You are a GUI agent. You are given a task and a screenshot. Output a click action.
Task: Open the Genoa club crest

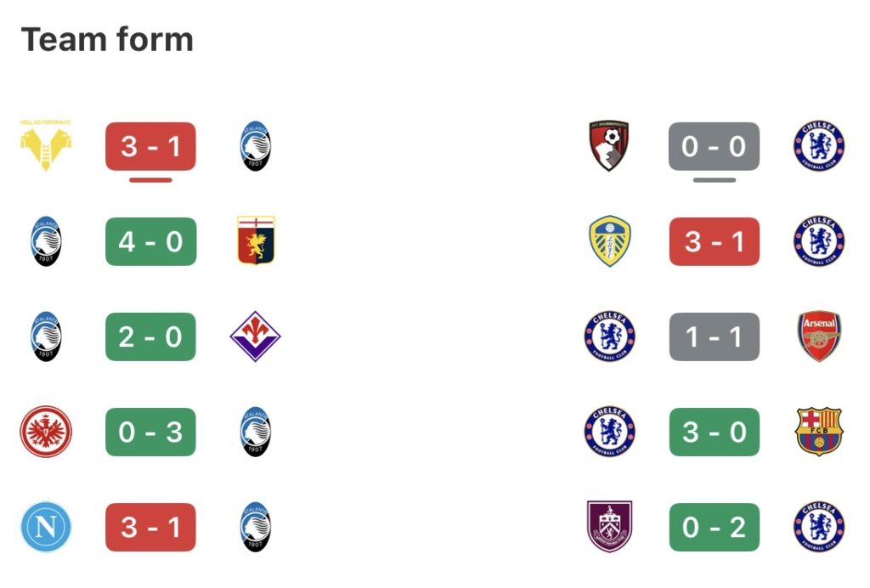[x=256, y=241]
